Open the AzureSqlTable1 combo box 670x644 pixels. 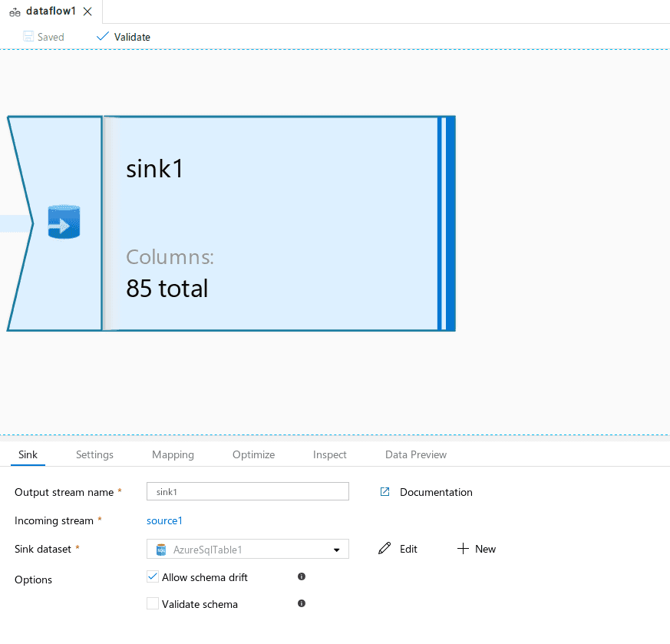click(x=247, y=549)
